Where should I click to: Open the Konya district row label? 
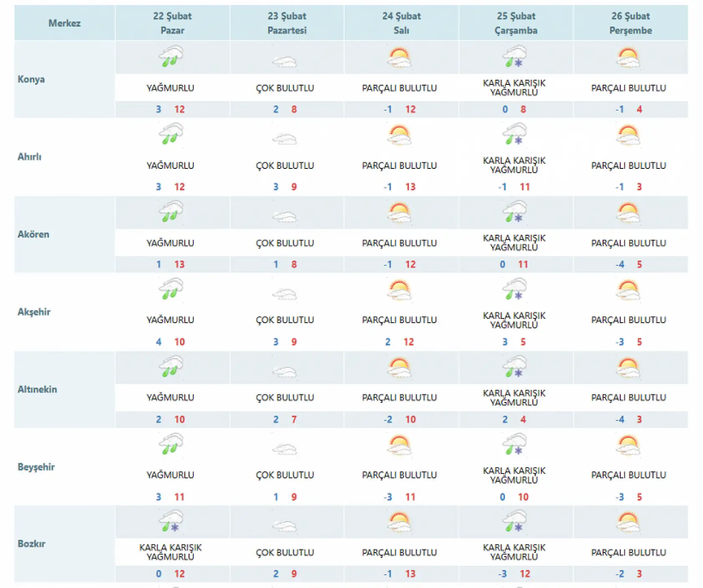click(x=31, y=79)
